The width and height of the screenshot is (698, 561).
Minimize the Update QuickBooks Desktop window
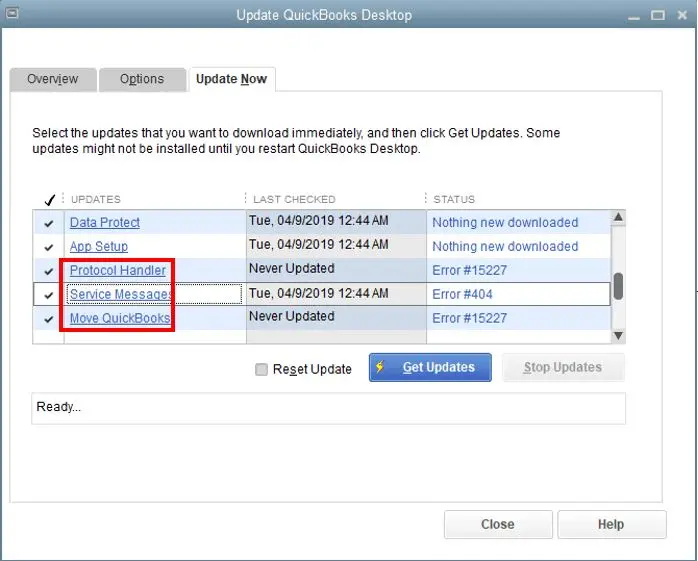point(634,16)
